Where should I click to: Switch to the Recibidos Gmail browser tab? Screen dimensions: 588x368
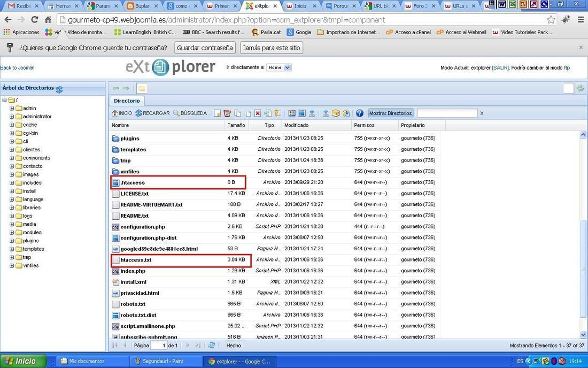(x=24, y=6)
